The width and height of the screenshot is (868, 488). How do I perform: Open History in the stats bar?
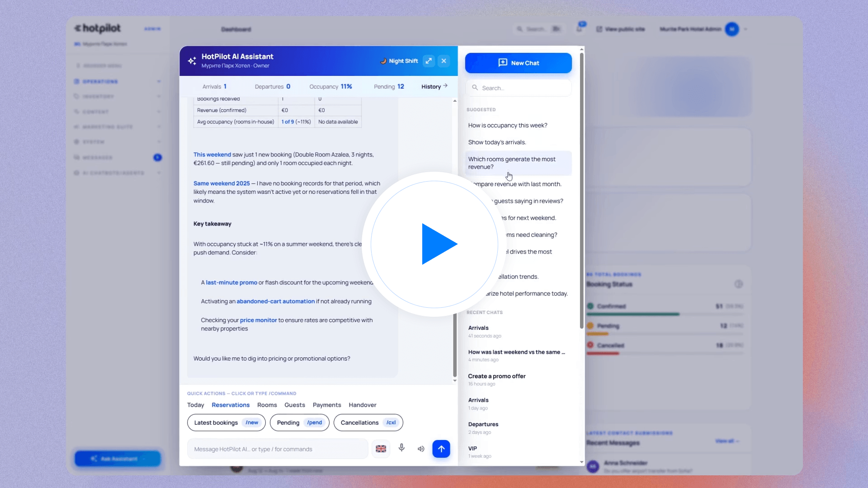[434, 86]
